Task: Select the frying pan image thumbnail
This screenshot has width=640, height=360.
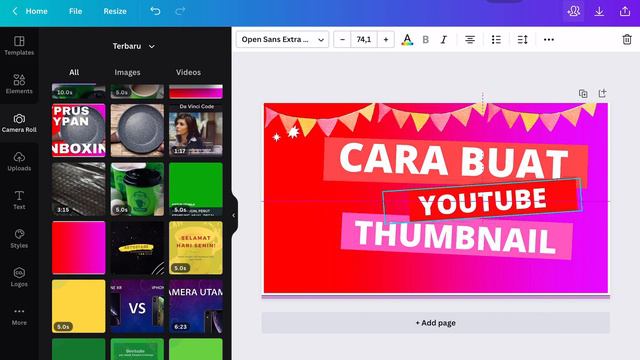Action: [137, 130]
